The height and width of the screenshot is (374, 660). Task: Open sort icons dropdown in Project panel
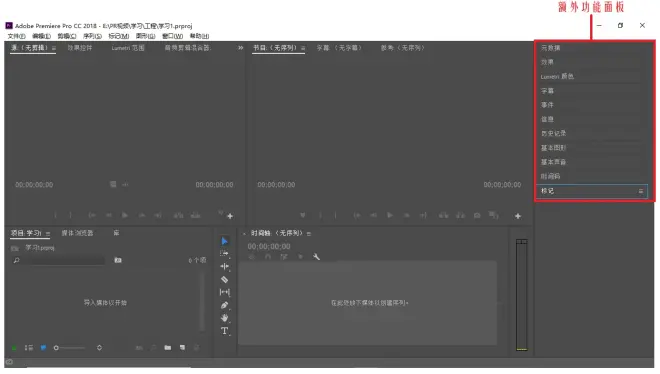pos(99,348)
